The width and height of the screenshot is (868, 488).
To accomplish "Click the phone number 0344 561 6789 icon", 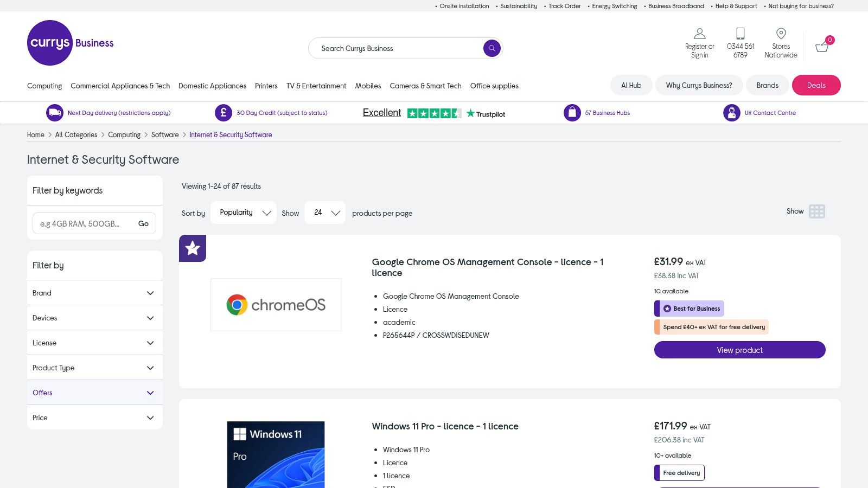I will tap(741, 34).
